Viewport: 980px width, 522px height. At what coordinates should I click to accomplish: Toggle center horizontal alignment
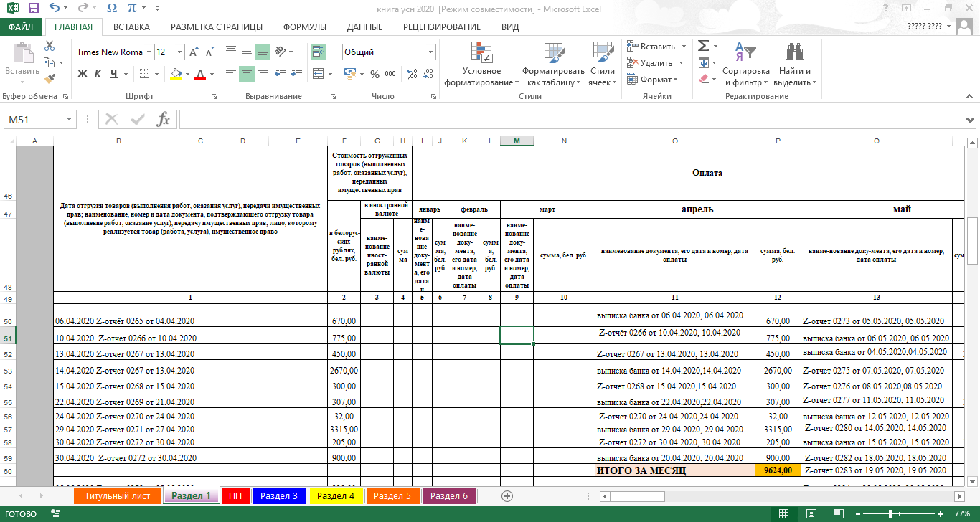tap(247, 74)
